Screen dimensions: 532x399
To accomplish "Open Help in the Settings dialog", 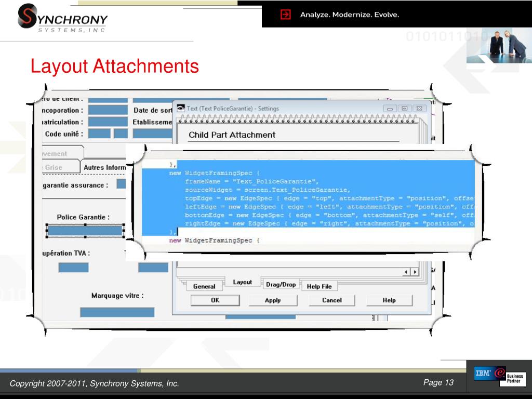I will [389, 300].
